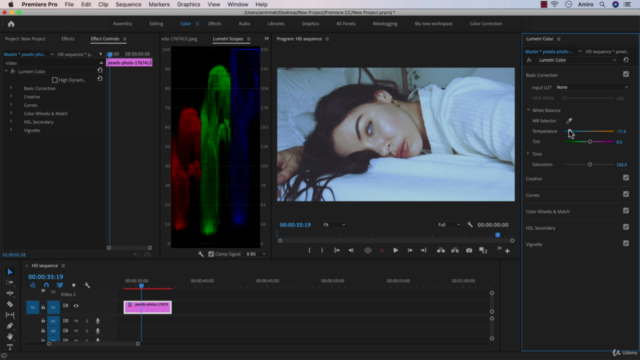Toggle Snap magnet in the timeline
This screenshot has width=640, height=360.
(46, 285)
